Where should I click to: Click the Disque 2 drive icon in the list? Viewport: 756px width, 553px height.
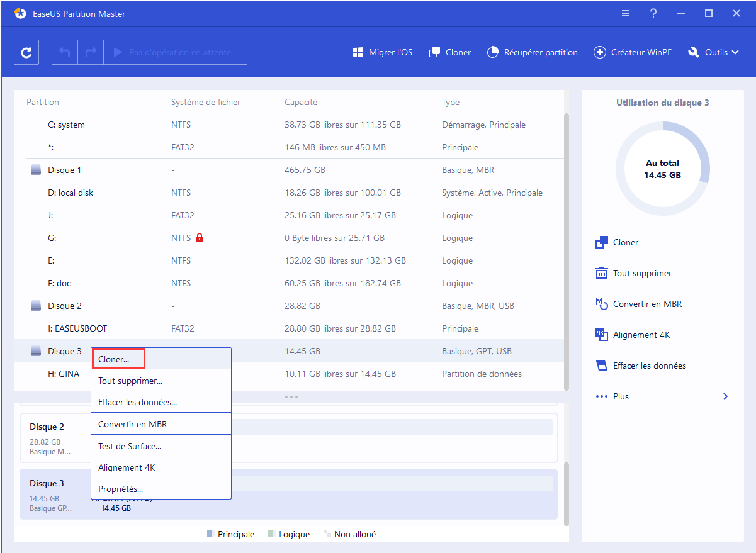[36, 306]
